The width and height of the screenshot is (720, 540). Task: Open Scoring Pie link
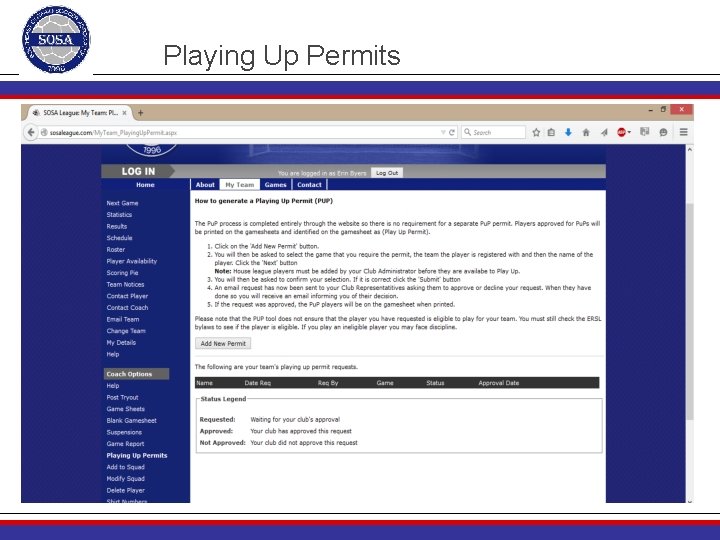(x=122, y=273)
